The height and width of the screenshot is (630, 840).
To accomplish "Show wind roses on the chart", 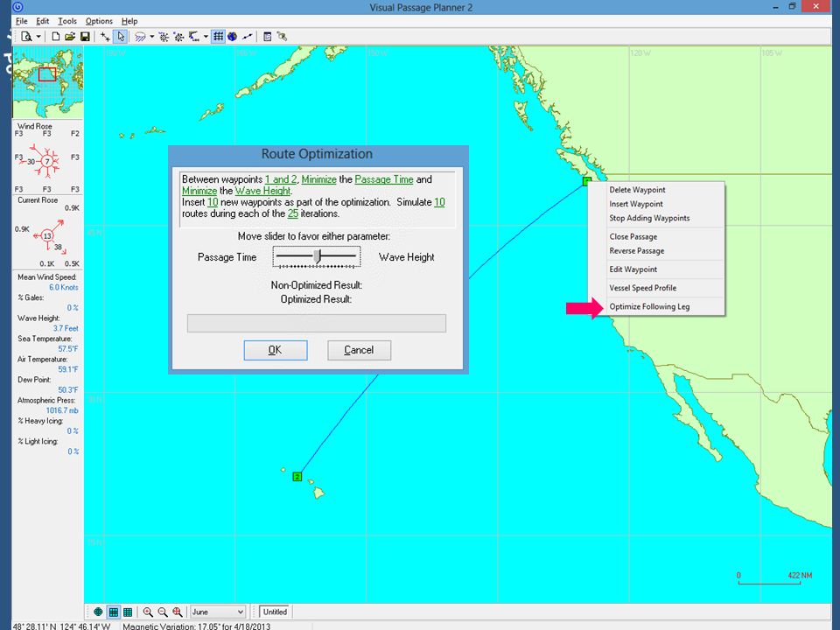I will (x=164, y=37).
